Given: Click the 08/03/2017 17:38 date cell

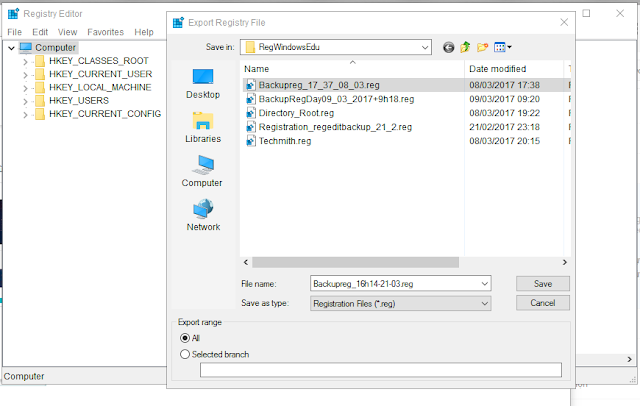Looking at the screenshot, I should (x=504, y=85).
